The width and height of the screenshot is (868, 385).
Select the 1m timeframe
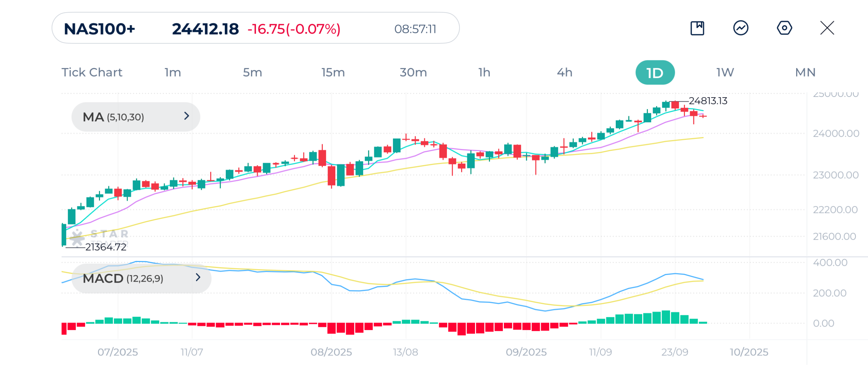click(x=173, y=73)
